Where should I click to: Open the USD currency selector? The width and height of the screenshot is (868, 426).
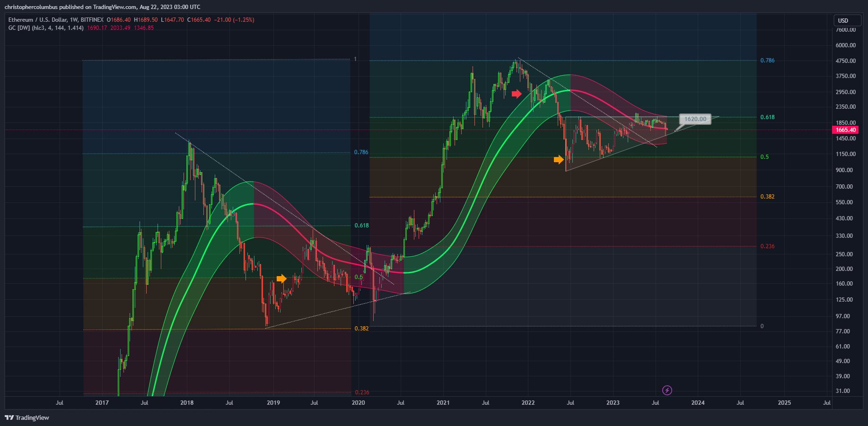point(847,20)
